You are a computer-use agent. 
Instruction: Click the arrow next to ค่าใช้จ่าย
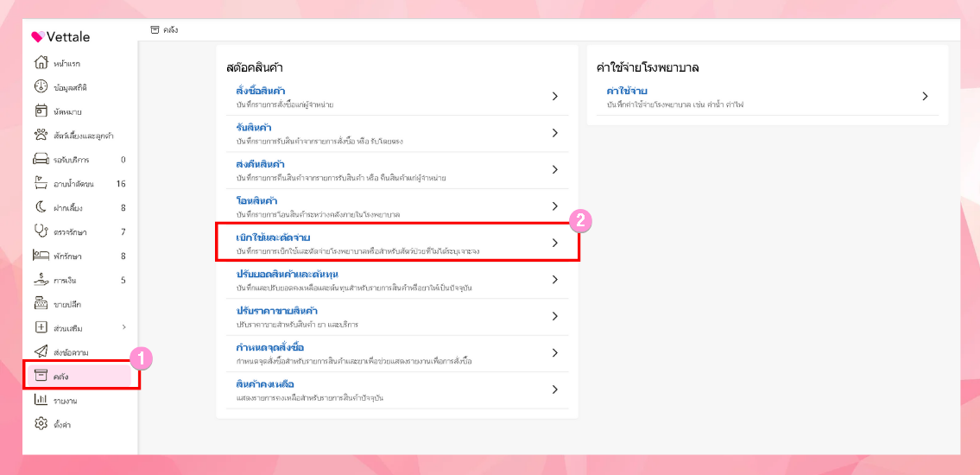[x=925, y=97]
